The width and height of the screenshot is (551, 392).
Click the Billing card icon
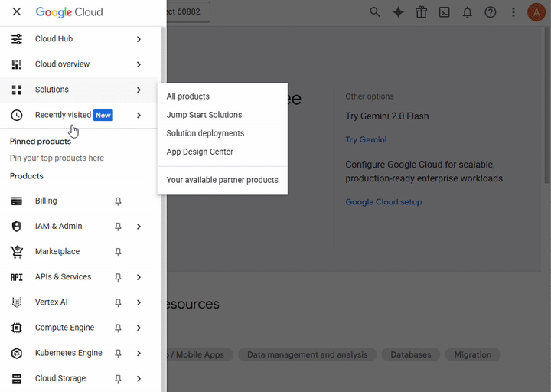[17, 201]
